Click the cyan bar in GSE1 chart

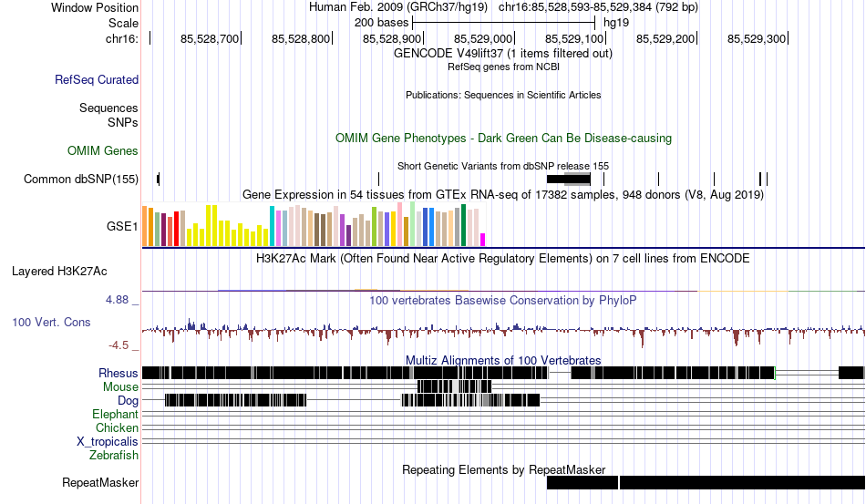coord(272,226)
